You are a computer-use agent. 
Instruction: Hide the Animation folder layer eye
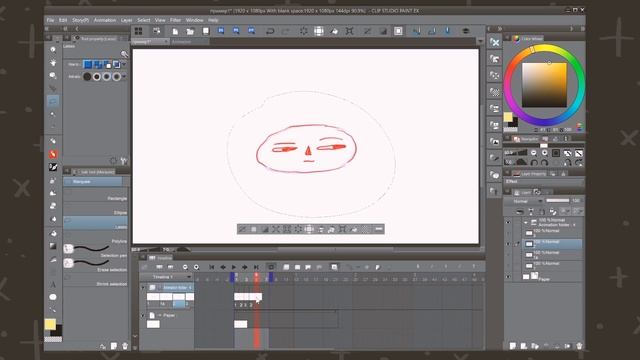click(x=508, y=223)
